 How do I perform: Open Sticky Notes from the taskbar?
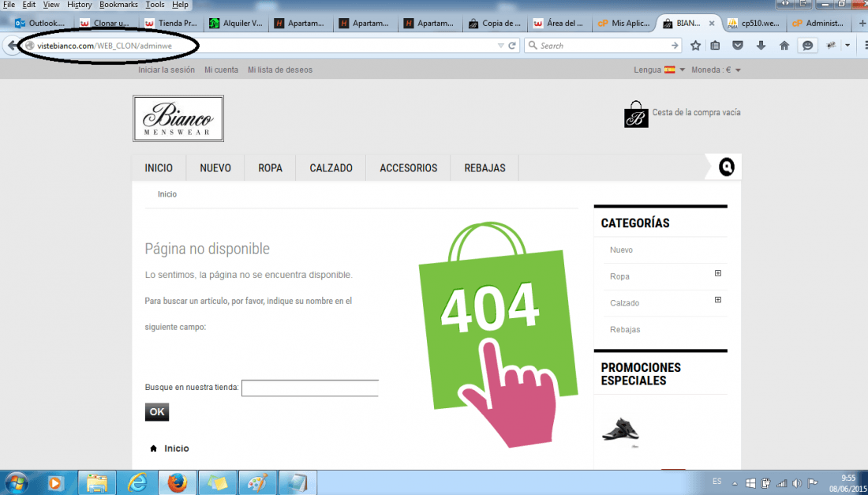click(218, 483)
